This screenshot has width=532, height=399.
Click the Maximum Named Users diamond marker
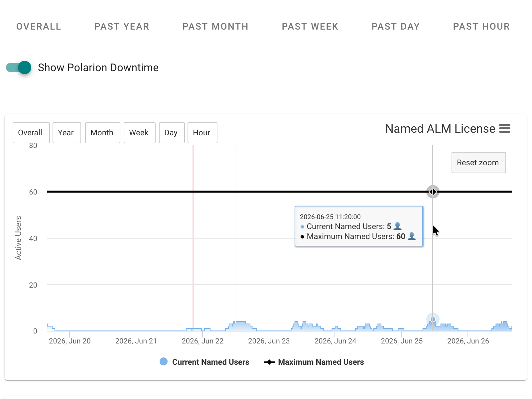433,192
